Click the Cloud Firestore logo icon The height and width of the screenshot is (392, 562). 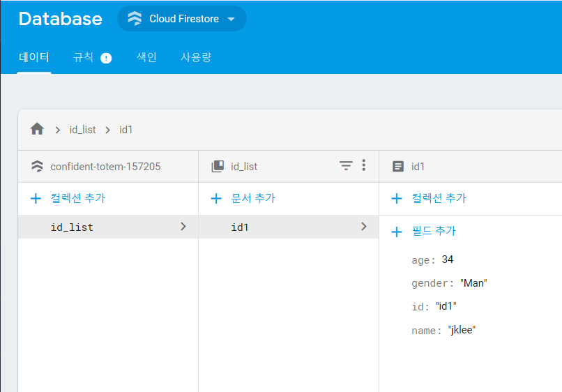pyautogui.click(x=135, y=19)
